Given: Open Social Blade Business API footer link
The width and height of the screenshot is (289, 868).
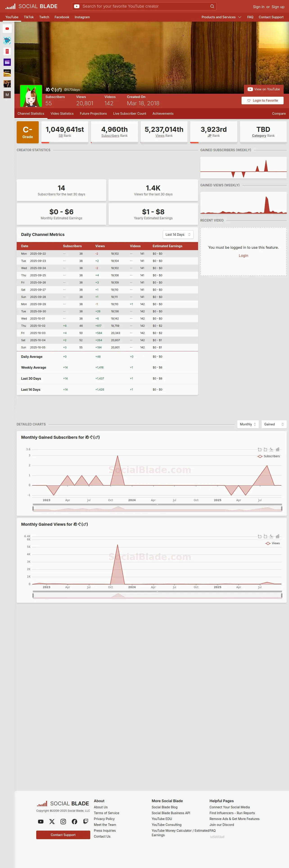Looking at the screenshot, I should click(x=171, y=813).
